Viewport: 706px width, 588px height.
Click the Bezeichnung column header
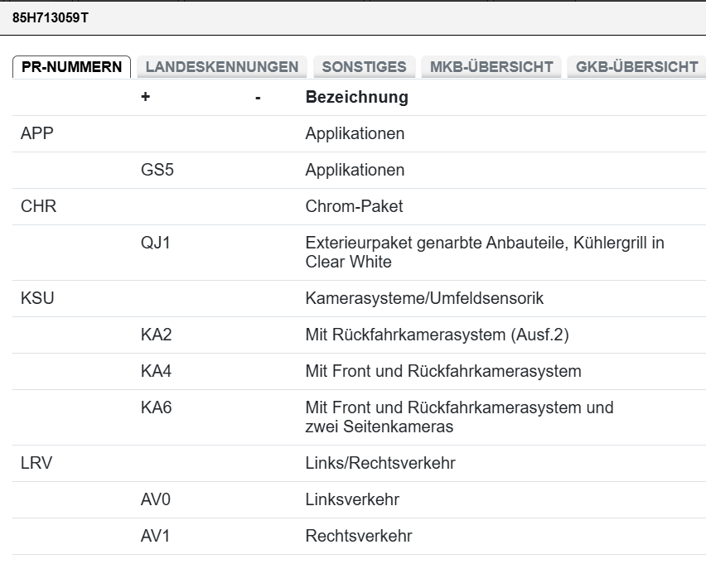357,97
